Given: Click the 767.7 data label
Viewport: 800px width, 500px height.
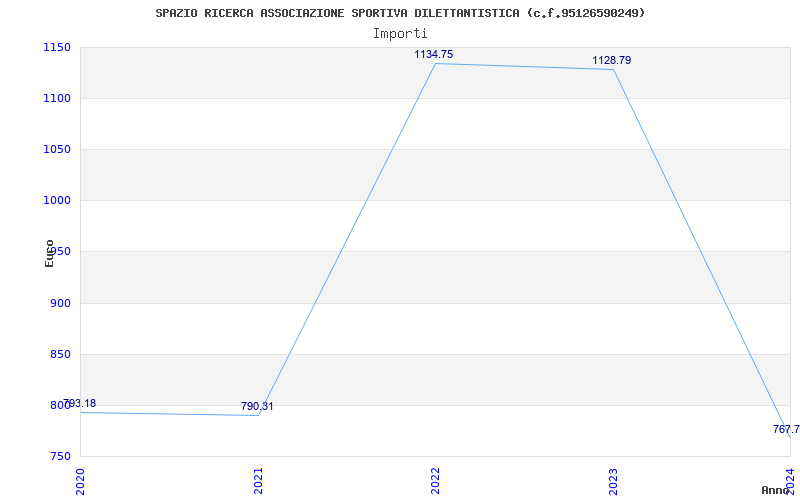Looking at the screenshot, I should click(x=786, y=429).
